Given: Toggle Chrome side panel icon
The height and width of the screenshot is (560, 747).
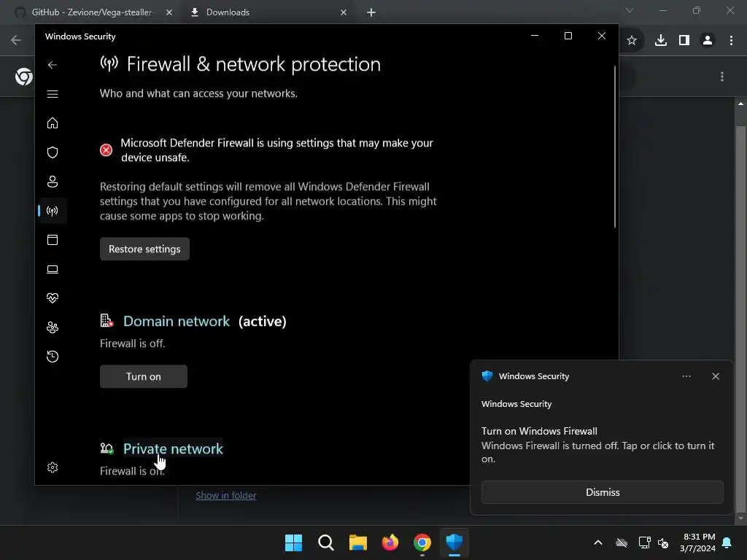Looking at the screenshot, I should point(684,41).
